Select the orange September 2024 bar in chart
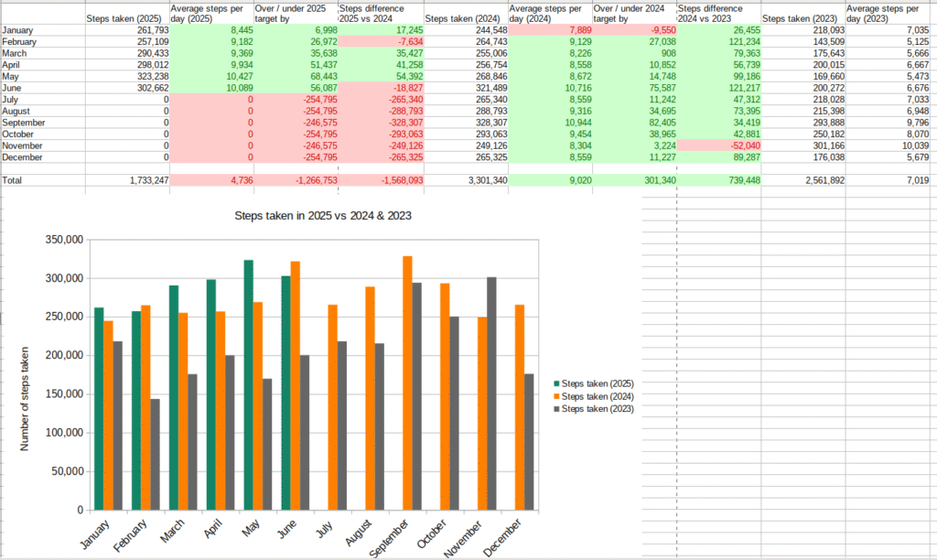 [407, 383]
